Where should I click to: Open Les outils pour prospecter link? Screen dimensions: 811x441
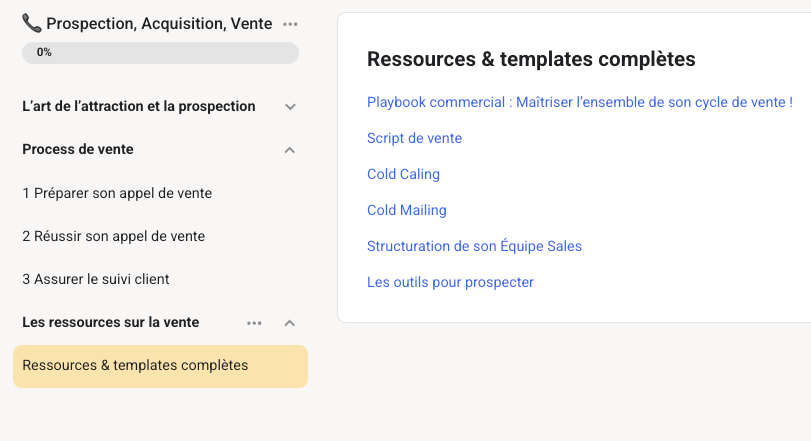pyautogui.click(x=450, y=282)
